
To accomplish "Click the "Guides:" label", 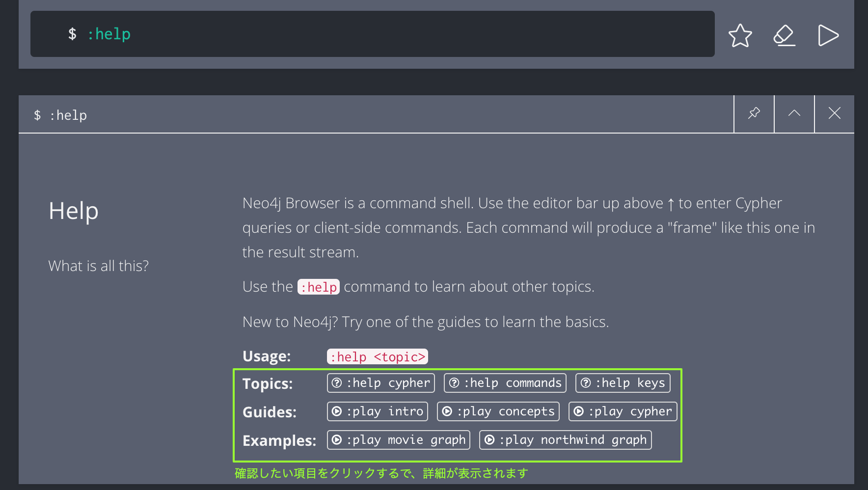I will point(270,412).
